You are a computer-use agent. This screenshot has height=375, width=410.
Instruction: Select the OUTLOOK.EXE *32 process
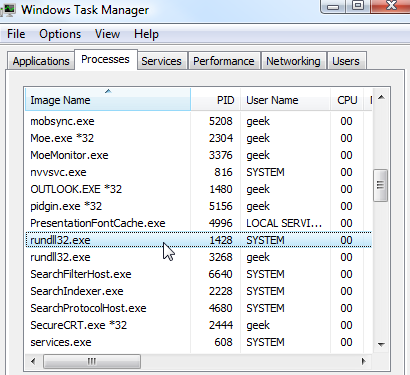[x=198, y=189]
